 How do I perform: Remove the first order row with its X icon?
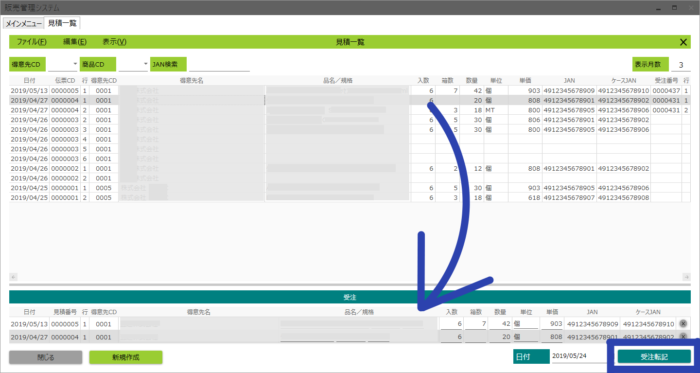pyautogui.click(x=683, y=324)
